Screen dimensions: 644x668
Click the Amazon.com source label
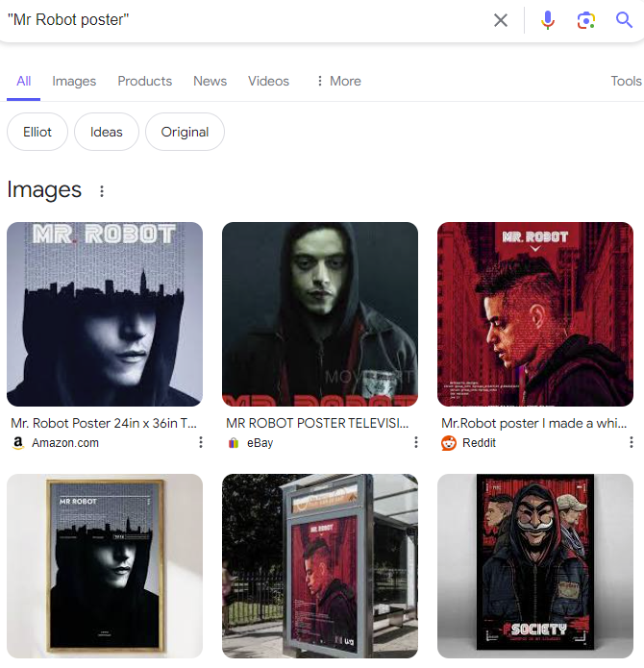pyautogui.click(x=65, y=443)
